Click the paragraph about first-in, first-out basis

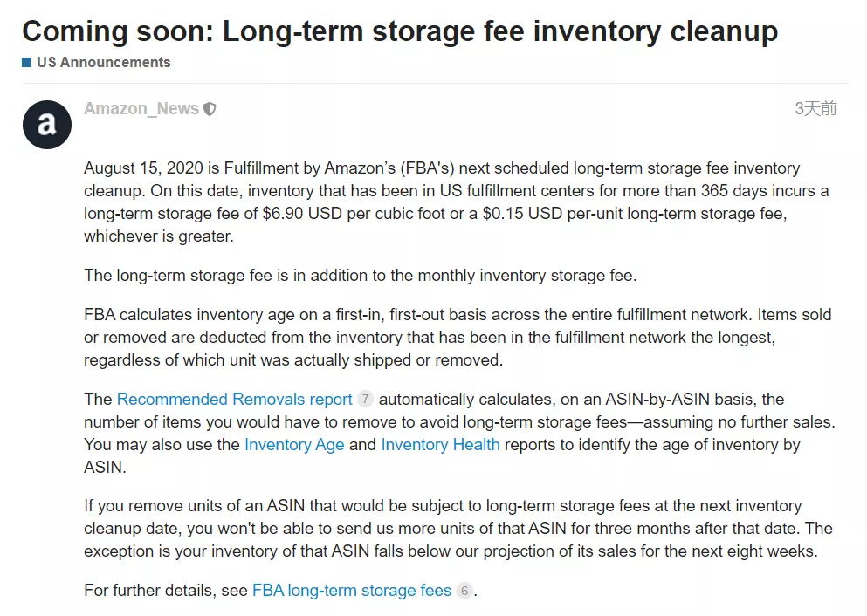point(456,337)
